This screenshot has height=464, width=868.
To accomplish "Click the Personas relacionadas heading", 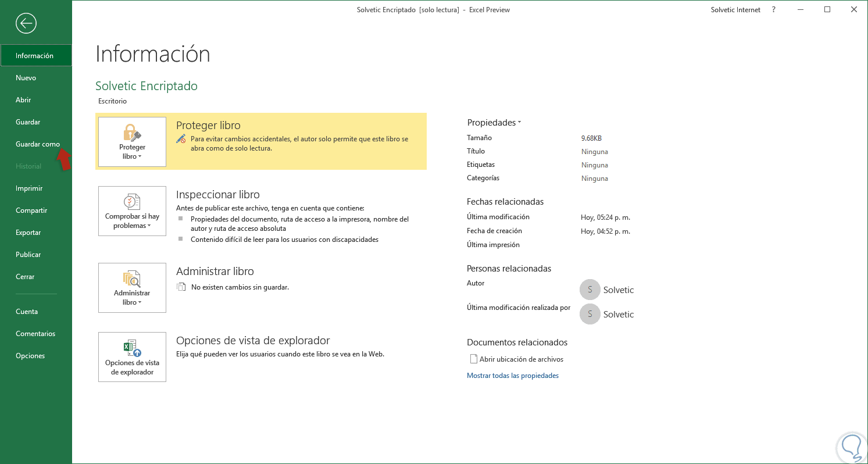I will click(x=509, y=269).
